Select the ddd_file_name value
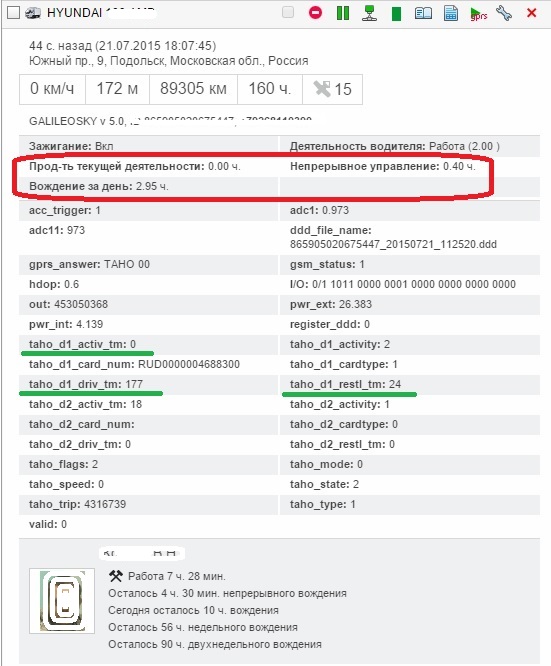 pyautogui.click(x=393, y=244)
